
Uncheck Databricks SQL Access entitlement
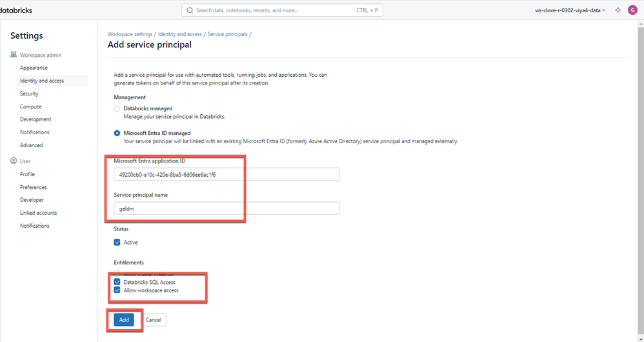[x=117, y=282]
